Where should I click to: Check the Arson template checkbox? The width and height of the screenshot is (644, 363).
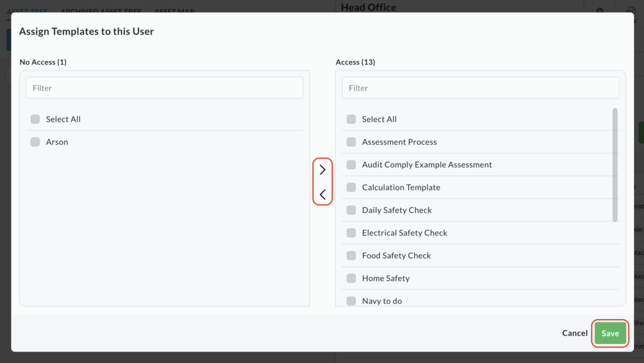tap(35, 142)
